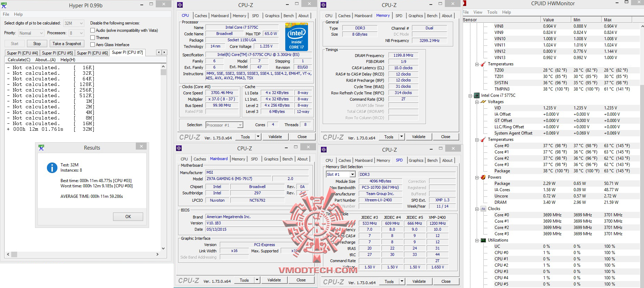Open the Priority dropdown set to Normal
Screen dimensions: 644x288
(31, 33)
